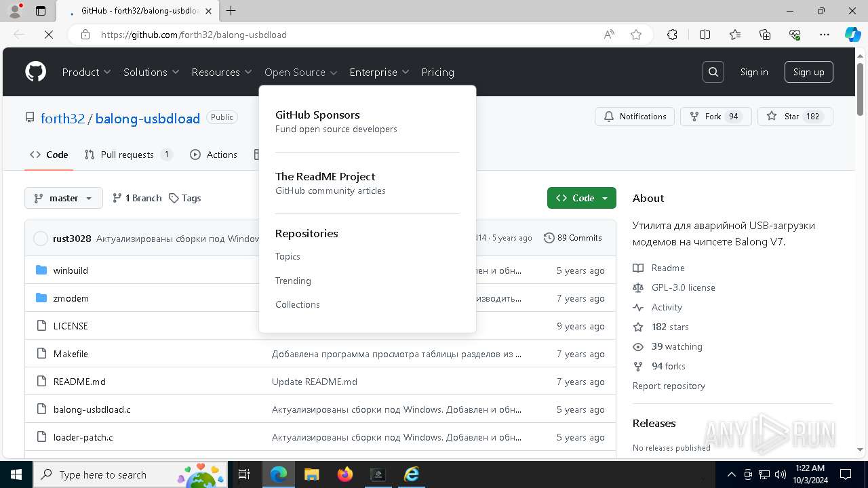The image size is (868, 488).
Task: Click the Sign up button
Action: click(808, 72)
